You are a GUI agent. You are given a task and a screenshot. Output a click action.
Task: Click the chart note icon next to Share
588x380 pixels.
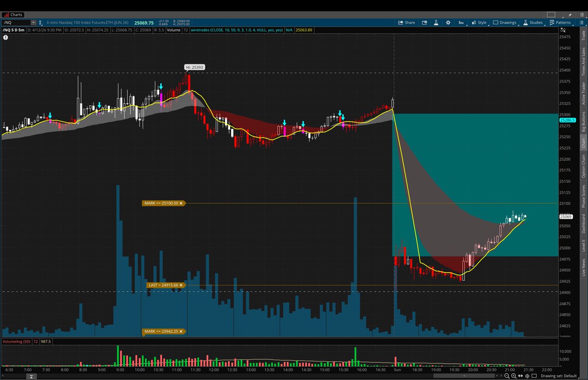(x=424, y=23)
